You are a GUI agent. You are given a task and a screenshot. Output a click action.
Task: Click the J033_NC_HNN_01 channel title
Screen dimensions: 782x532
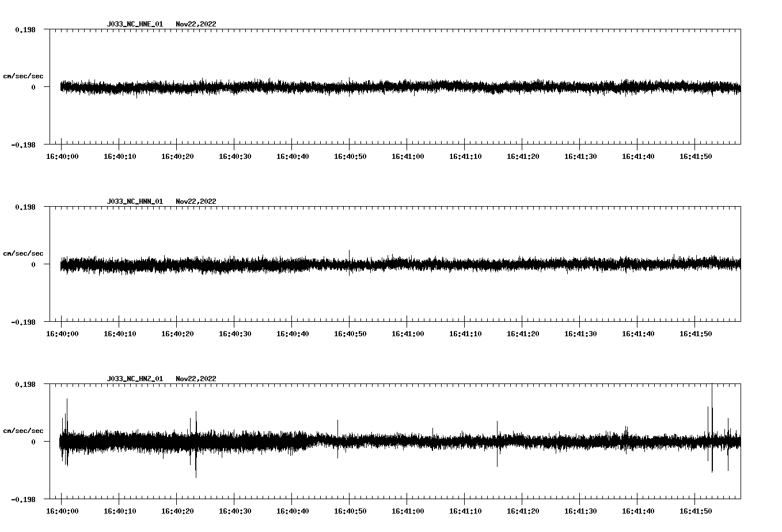tap(135, 202)
